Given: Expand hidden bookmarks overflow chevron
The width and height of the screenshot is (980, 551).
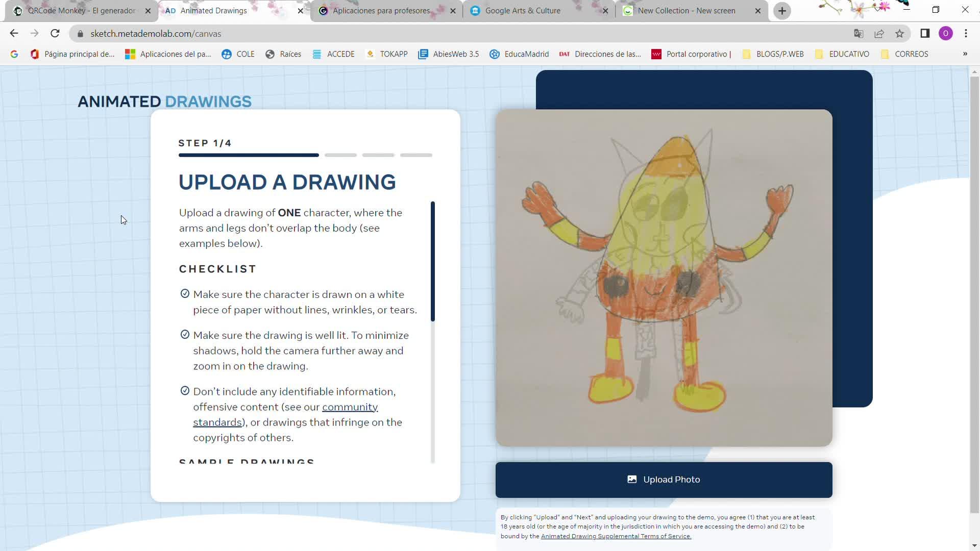Looking at the screenshot, I should coord(965,54).
